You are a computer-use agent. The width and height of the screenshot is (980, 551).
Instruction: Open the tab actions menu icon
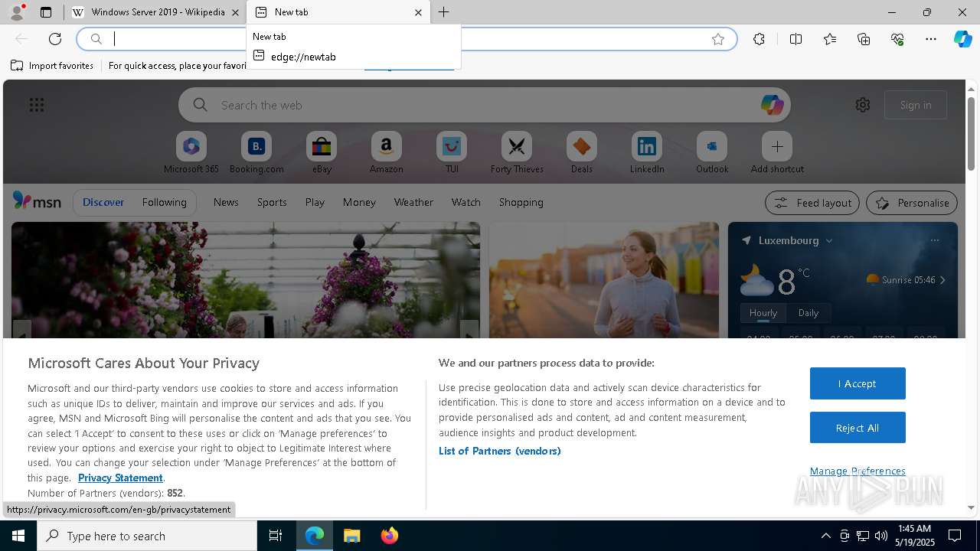coord(46,12)
